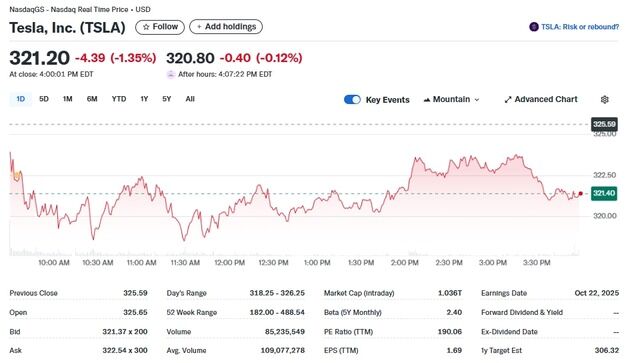Select the 1M time range tab

point(68,99)
